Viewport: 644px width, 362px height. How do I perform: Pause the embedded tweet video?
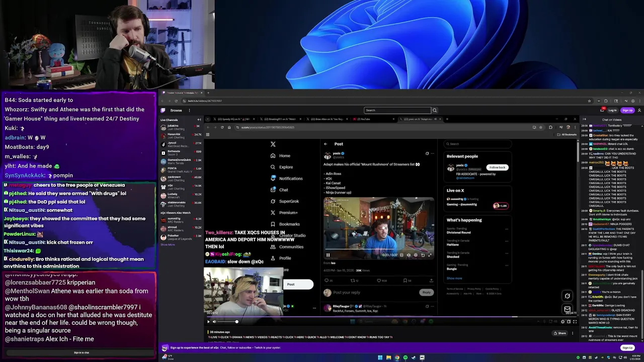(x=328, y=255)
